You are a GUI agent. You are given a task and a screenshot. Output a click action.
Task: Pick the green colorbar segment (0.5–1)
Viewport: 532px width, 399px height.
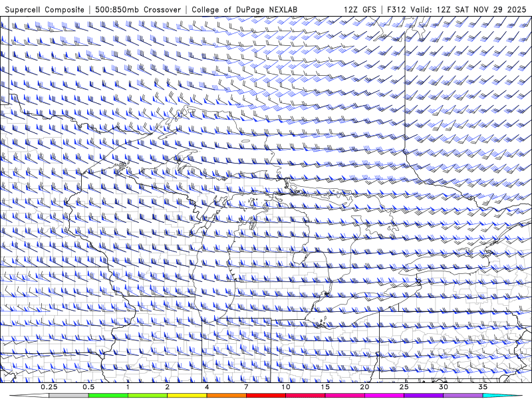[108, 396]
